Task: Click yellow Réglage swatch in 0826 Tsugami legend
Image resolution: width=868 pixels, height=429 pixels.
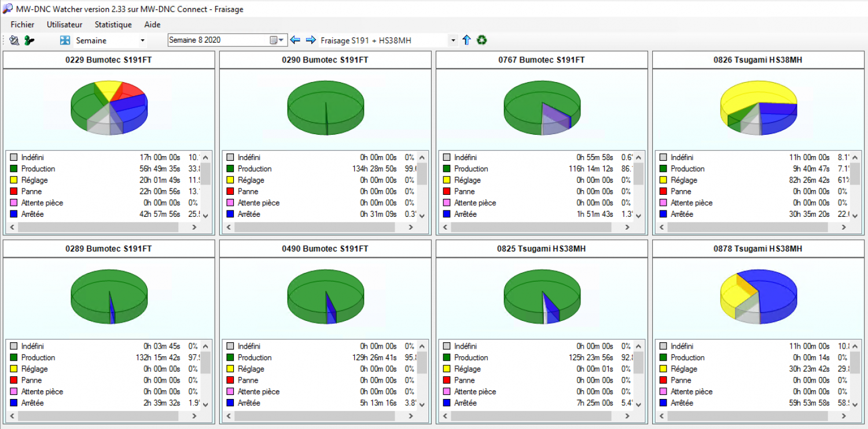Action: pyautogui.click(x=663, y=180)
